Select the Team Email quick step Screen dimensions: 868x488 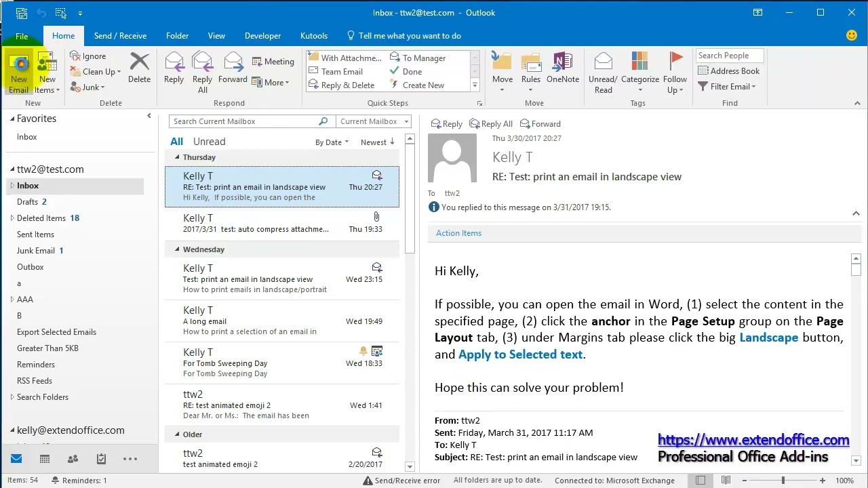(x=336, y=71)
